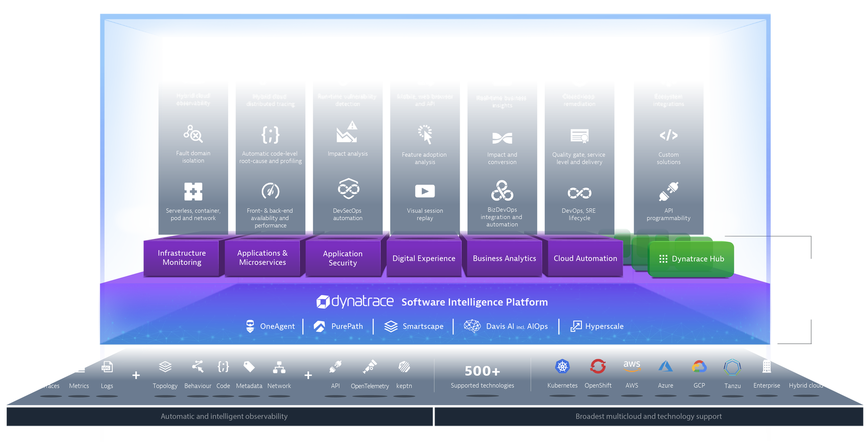Screen dimensions: 868x442
Task: Click the Custom solutions code icon
Action: pyautogui.click(x=668, y=136)
